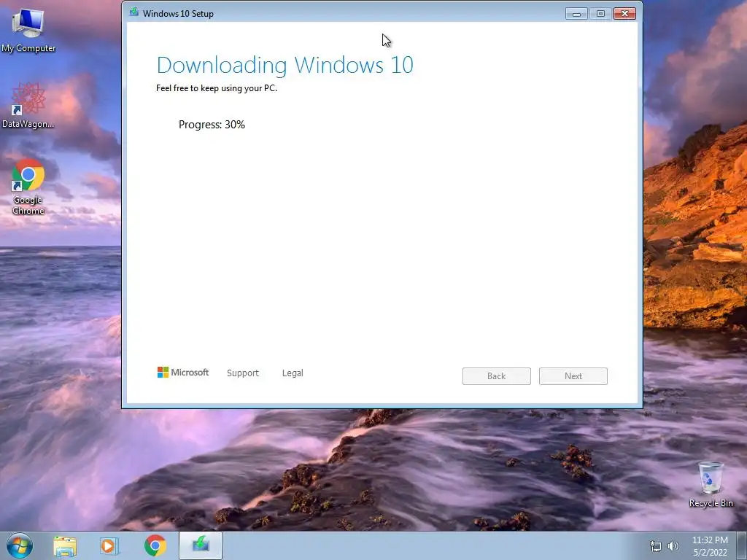Click the Show desktop strip

(x=742, y=545)
